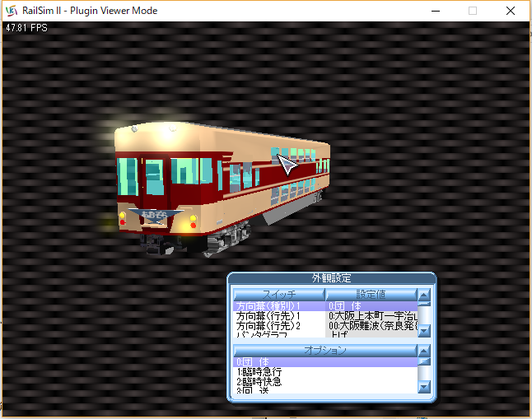Minimize the RailSim II window

click(435, 11)
